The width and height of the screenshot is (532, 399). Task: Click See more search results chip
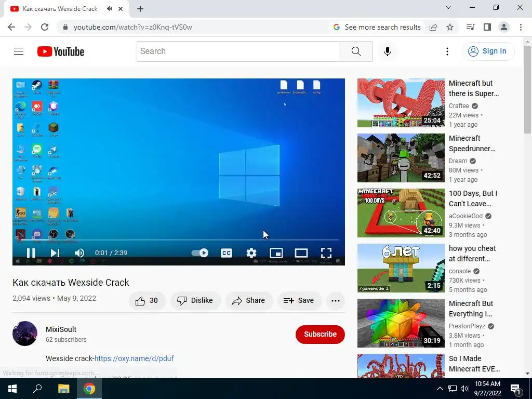377,27
